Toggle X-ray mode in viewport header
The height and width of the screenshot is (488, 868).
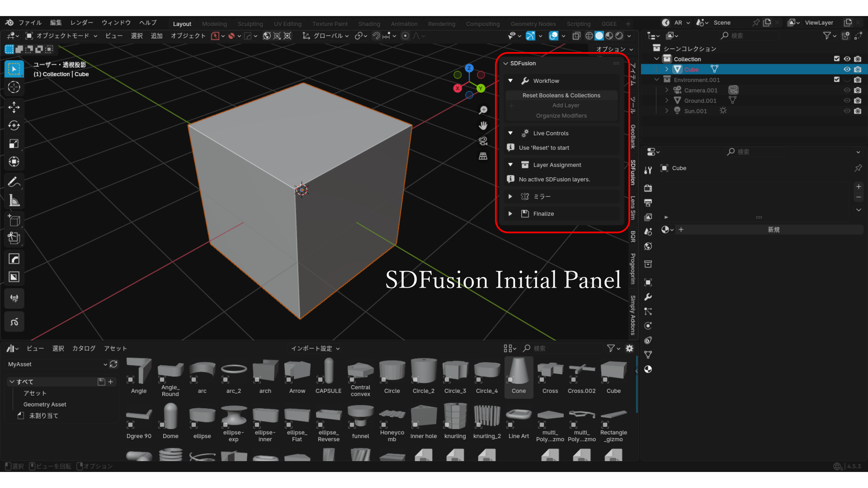click(x=576, y=36)
